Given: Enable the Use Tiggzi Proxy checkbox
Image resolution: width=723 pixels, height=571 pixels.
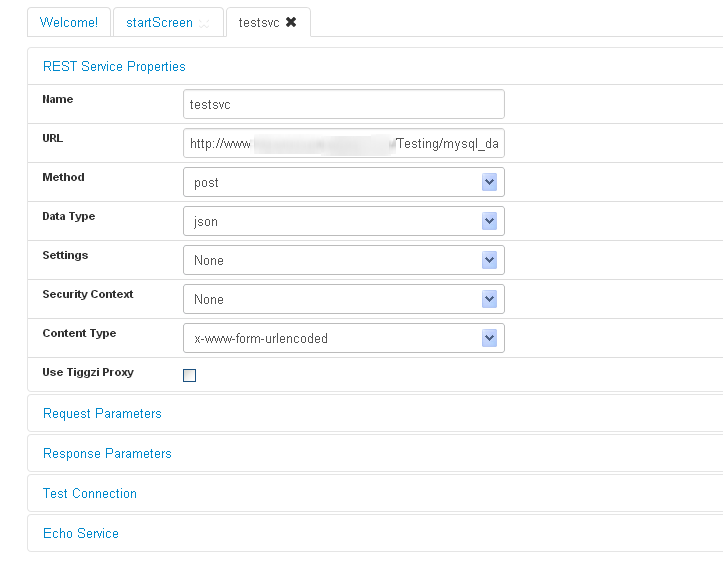Looking at the screenshot, I should click(x=190, y=376).
